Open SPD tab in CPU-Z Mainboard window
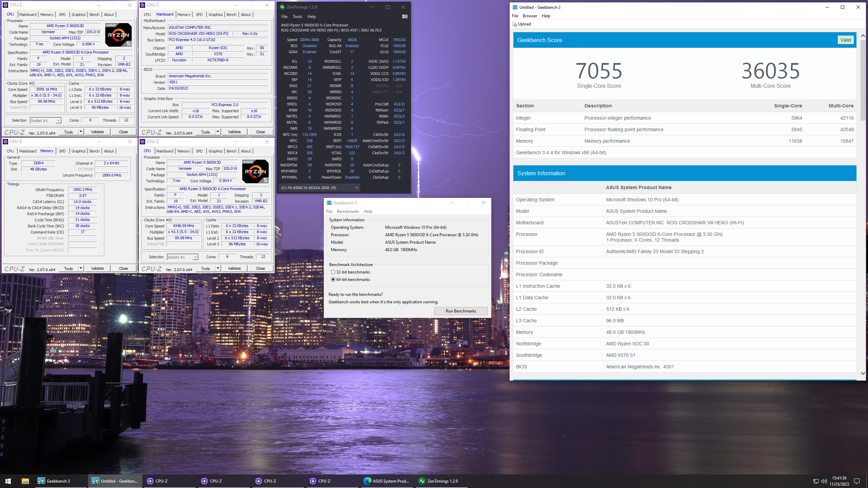Image resolution: width=868 pixels, height=488 pixels. pos(199,14)
